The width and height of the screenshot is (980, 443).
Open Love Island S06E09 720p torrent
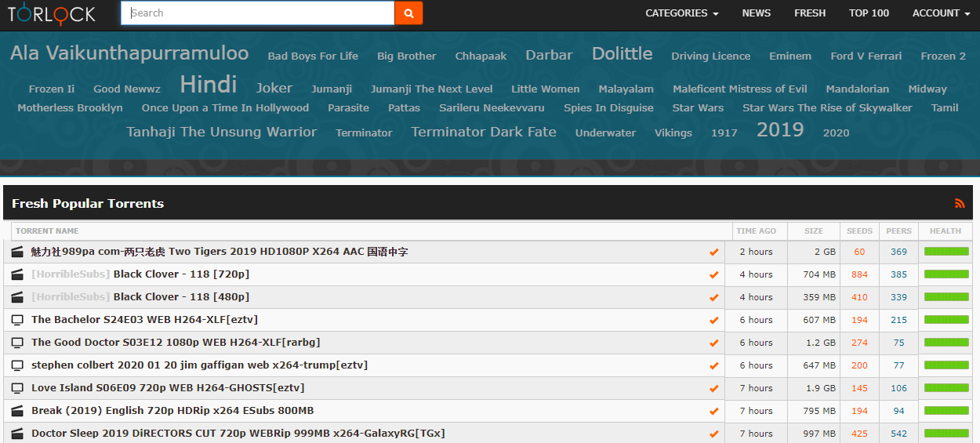pos(168,388)
